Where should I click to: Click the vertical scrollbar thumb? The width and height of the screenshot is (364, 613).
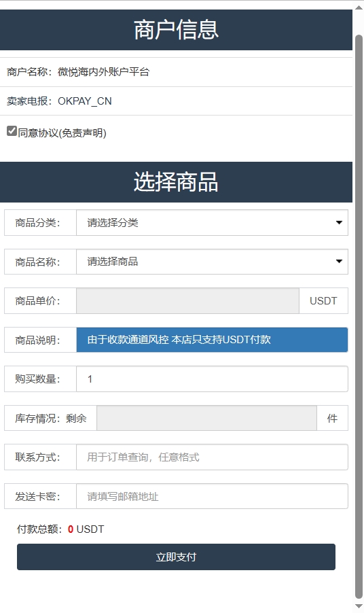click(359, 317)
